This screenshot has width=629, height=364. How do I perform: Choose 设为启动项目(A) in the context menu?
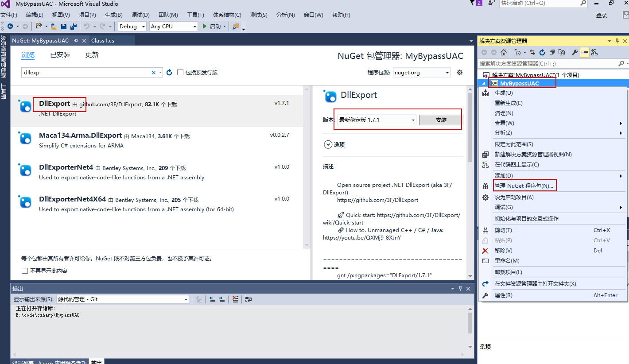(514, 197)
